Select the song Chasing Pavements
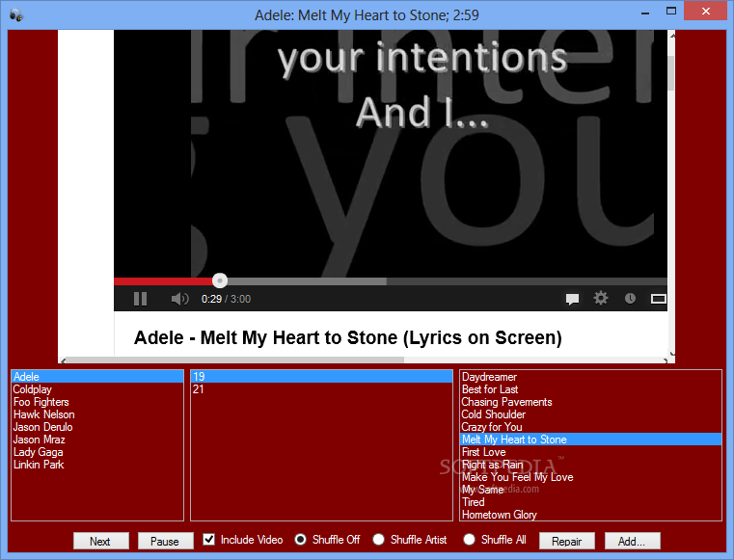Image resolution: width=734 pixels, height=560 pixels. (x=590, y=402)
